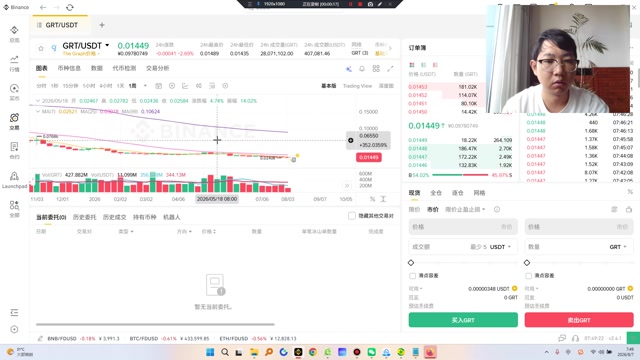Image resolution: width=640 pixels, height=360 pixels.
Task: Open the blue AI sparkle icon above the chart
Action: click(349, 69)
